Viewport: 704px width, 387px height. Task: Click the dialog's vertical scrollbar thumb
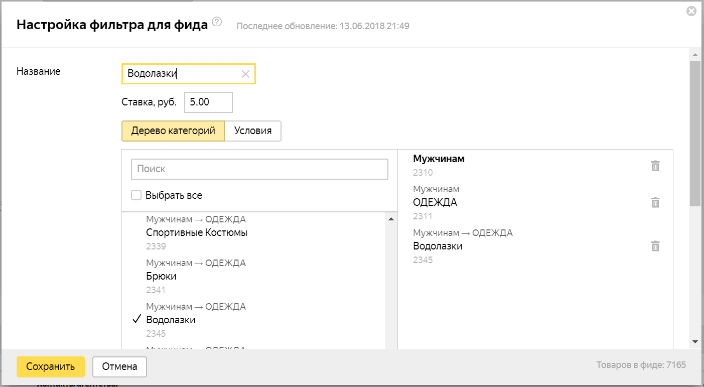695,132
